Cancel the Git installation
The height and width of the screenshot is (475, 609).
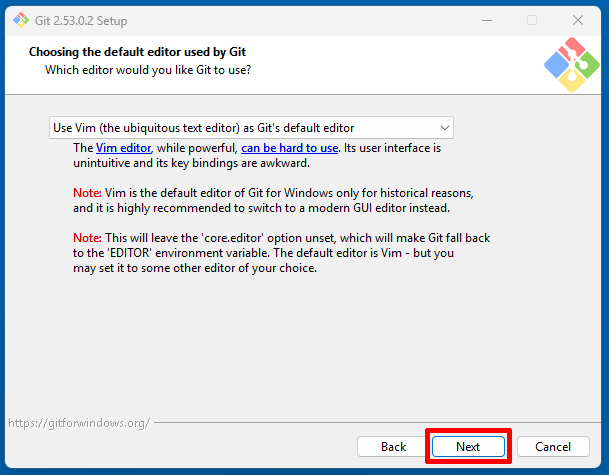coord(552,447)
